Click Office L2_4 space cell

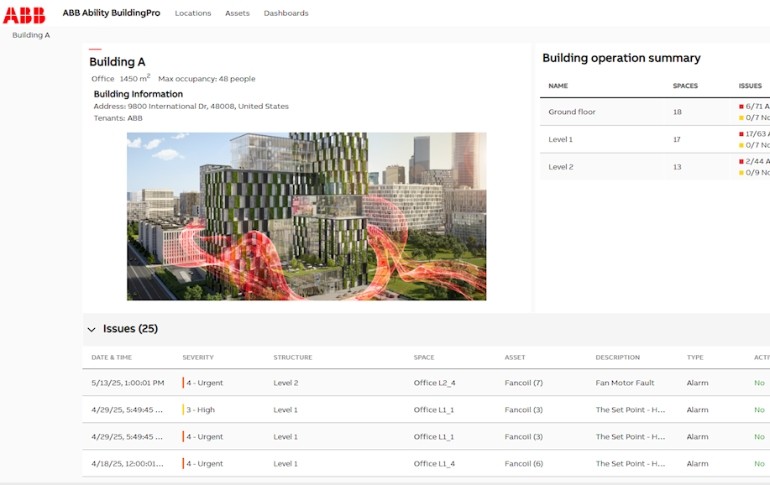(434, 383)
